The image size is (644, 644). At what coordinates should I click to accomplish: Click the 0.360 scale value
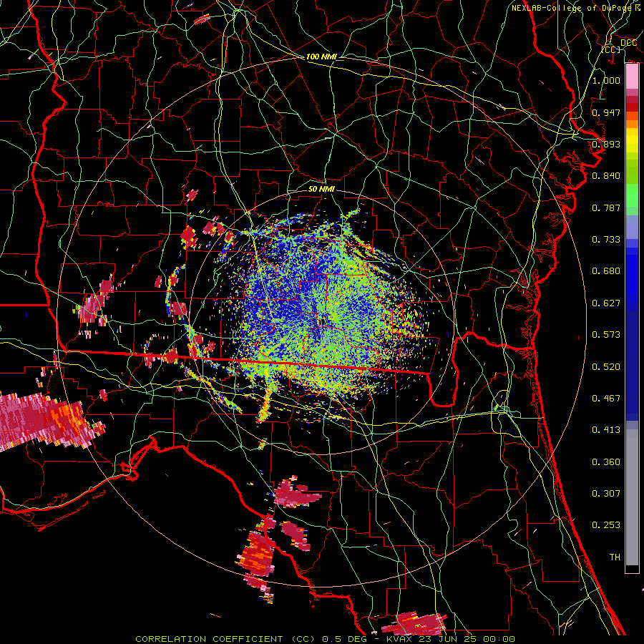pyautogui.click(x=606, y=462)
